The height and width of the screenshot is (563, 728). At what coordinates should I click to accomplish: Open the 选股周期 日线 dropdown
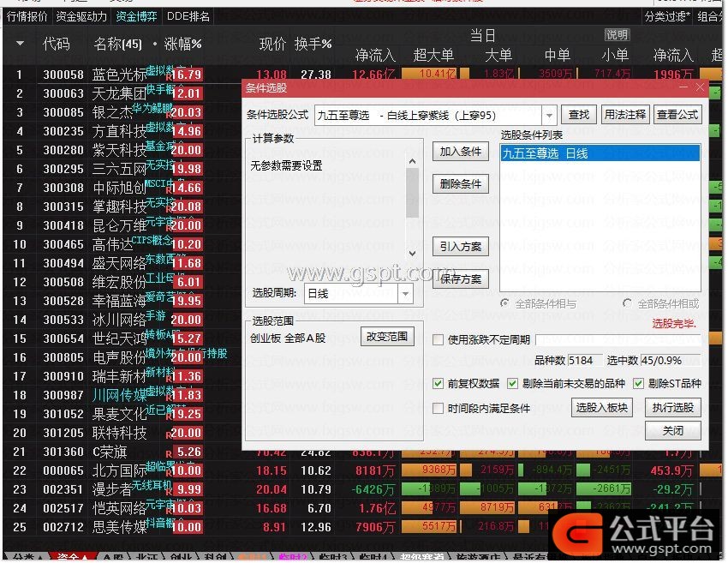(405, 294)
